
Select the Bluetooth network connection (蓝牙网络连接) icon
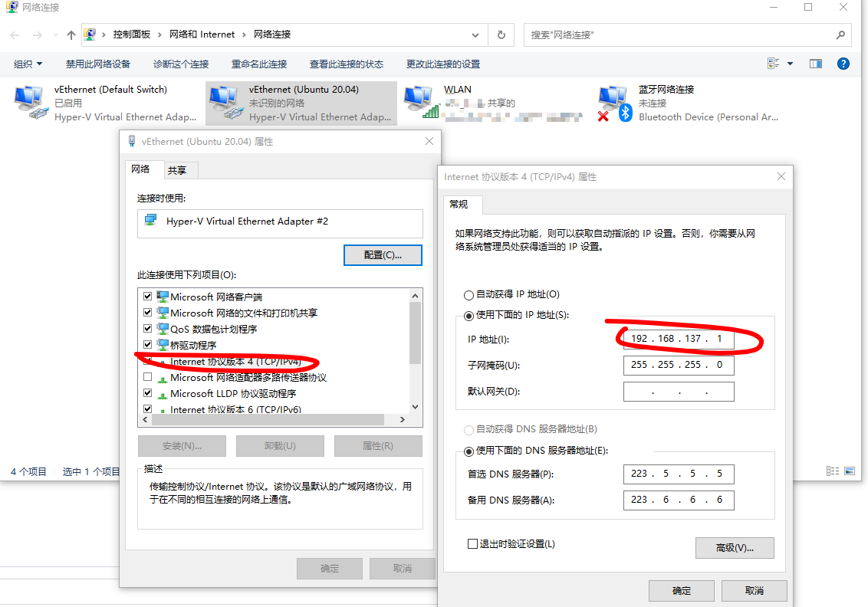pos(615,103)
